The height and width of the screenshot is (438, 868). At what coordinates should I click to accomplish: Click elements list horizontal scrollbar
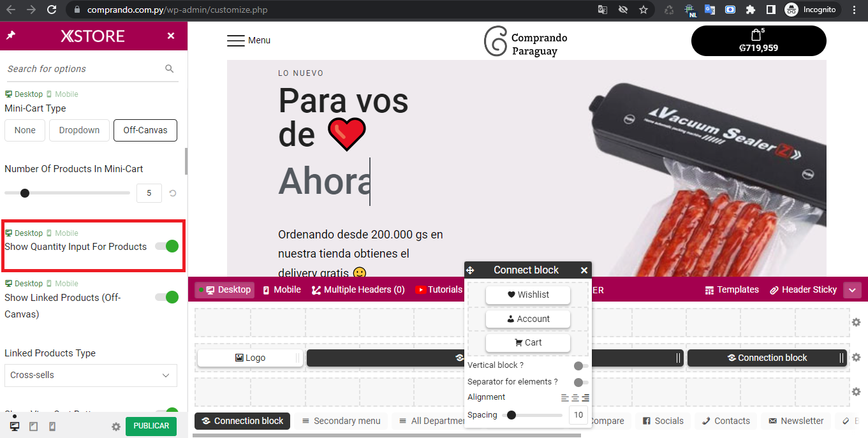point(386,435)
